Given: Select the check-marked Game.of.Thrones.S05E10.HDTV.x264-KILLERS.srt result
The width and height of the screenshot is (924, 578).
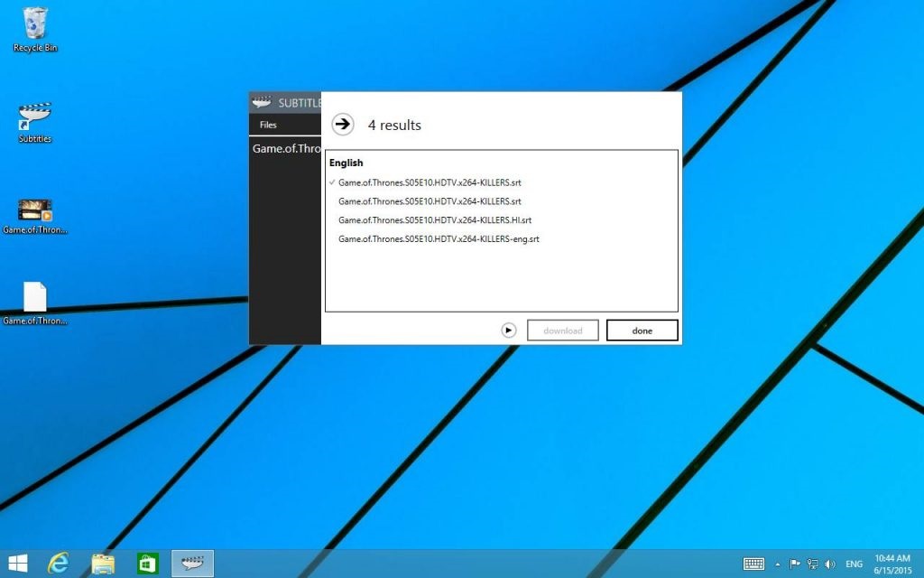Looking at the screenshot, I should pos(430,182).
